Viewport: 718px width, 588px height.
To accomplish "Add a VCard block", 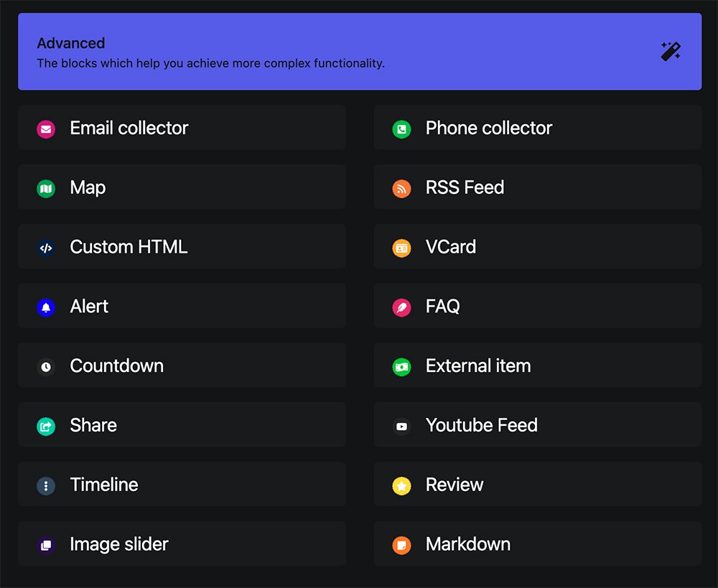I will coord(537,246).
